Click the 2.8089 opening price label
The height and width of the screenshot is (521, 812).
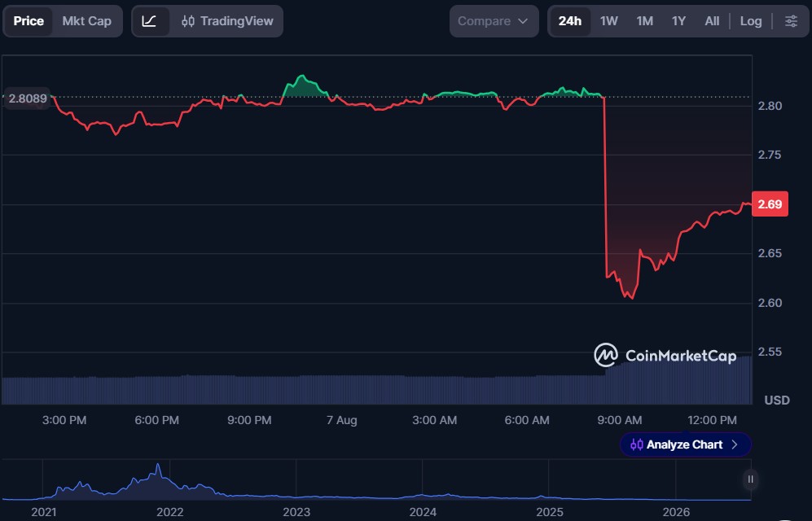click(28, 99)
